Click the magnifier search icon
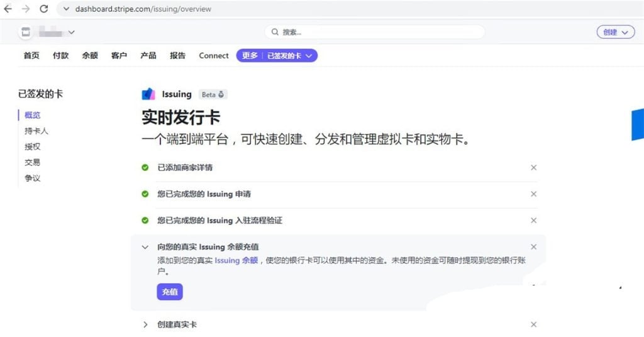644x337 pixels. [275, 32]
